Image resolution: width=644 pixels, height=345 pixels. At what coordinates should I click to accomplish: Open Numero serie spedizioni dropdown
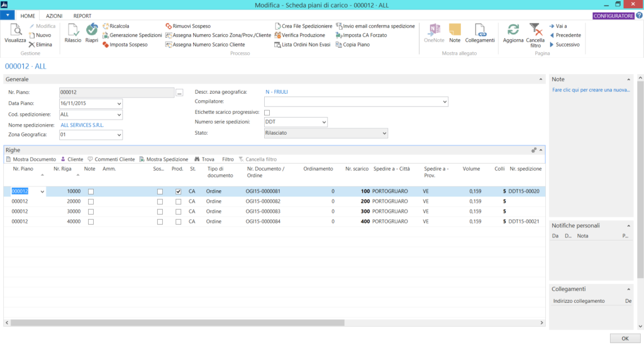click(x=324, y=122)
